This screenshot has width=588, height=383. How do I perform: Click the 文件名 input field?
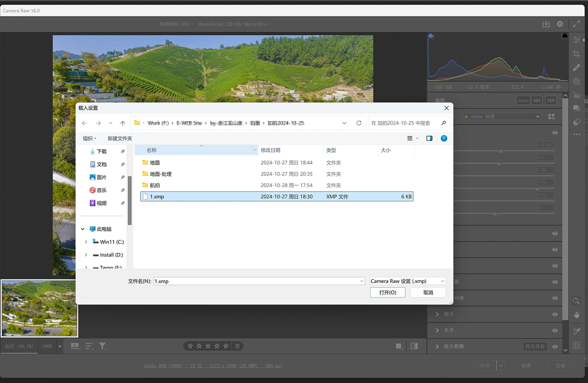coord(257,281)
